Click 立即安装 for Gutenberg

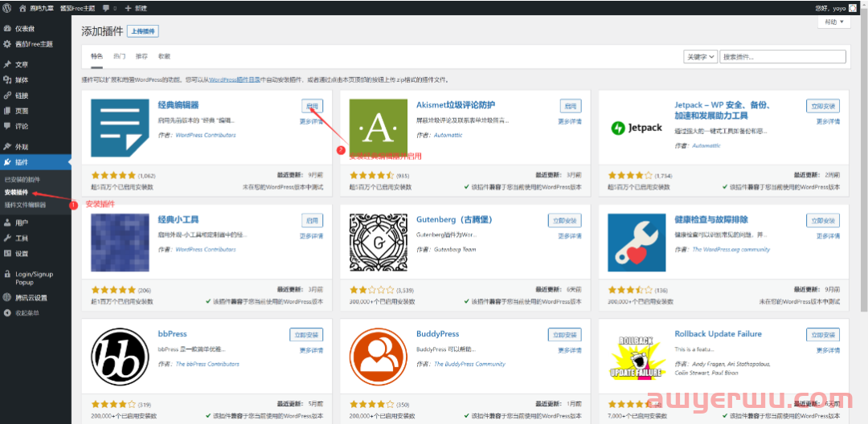[565, 220]
